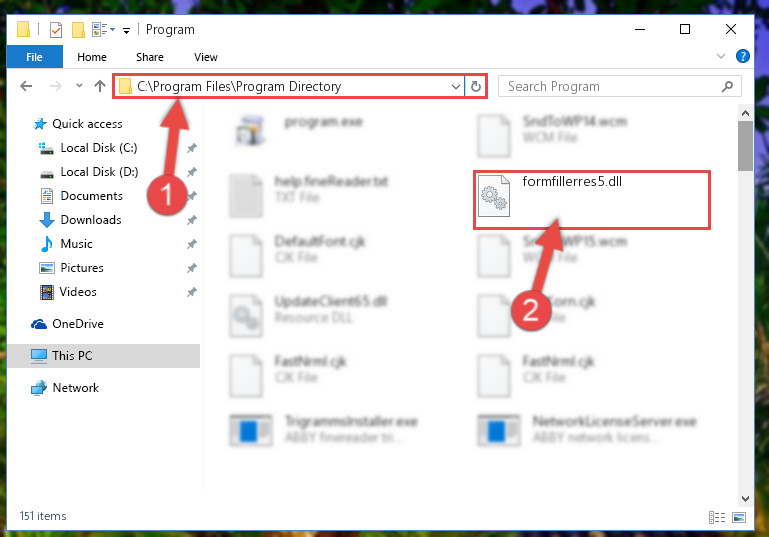
Task: Open the Customize Quick Access Toolbar dropdown
Action: [x=127, y=30]
